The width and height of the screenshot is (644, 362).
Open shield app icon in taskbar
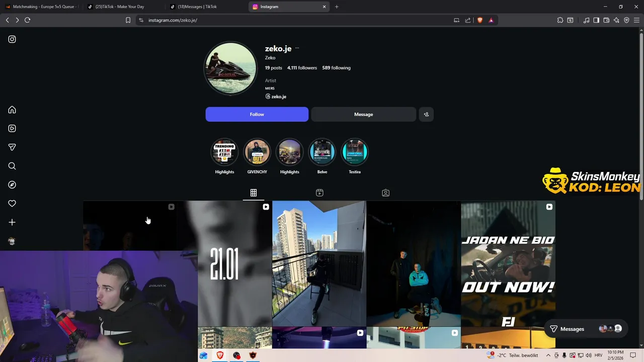pos(253,355)
